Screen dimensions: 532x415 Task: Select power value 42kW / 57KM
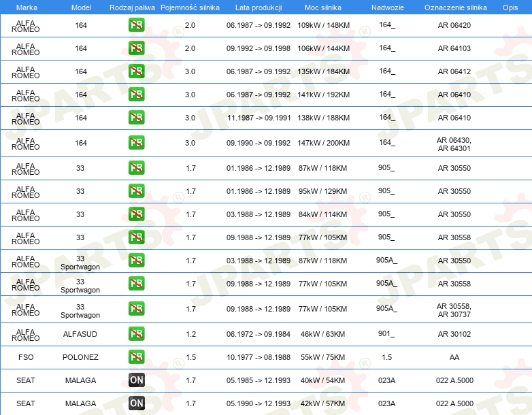click(322, 403)
